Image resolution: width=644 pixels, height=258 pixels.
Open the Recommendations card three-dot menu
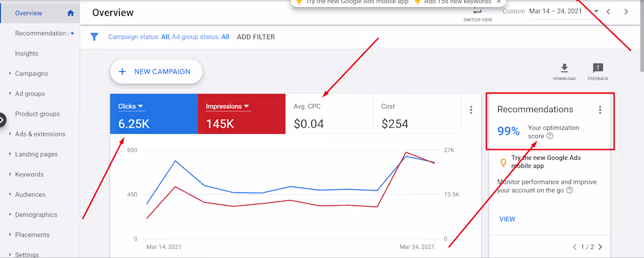(600, 109)
